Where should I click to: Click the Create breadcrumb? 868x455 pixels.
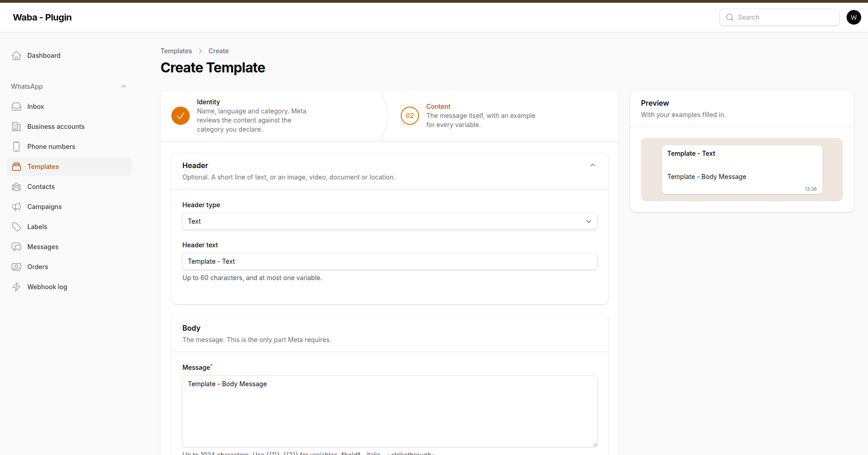click(x=218, y=51)
